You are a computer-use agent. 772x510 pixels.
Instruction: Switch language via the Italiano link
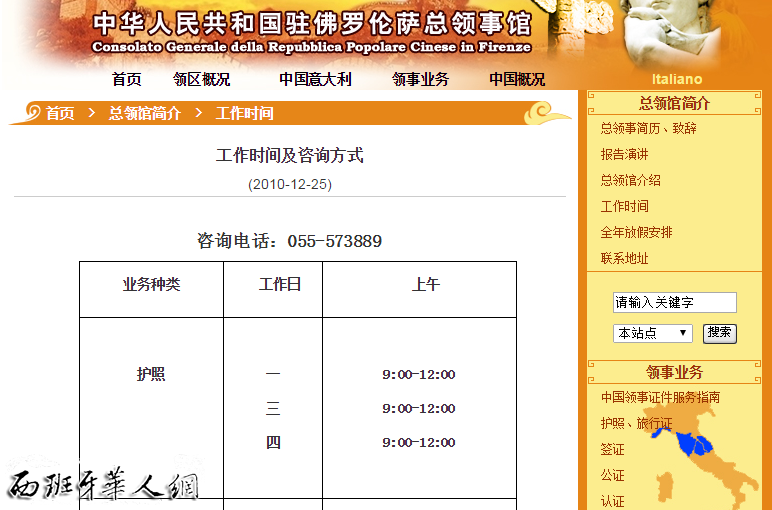(x=677, y=79)
